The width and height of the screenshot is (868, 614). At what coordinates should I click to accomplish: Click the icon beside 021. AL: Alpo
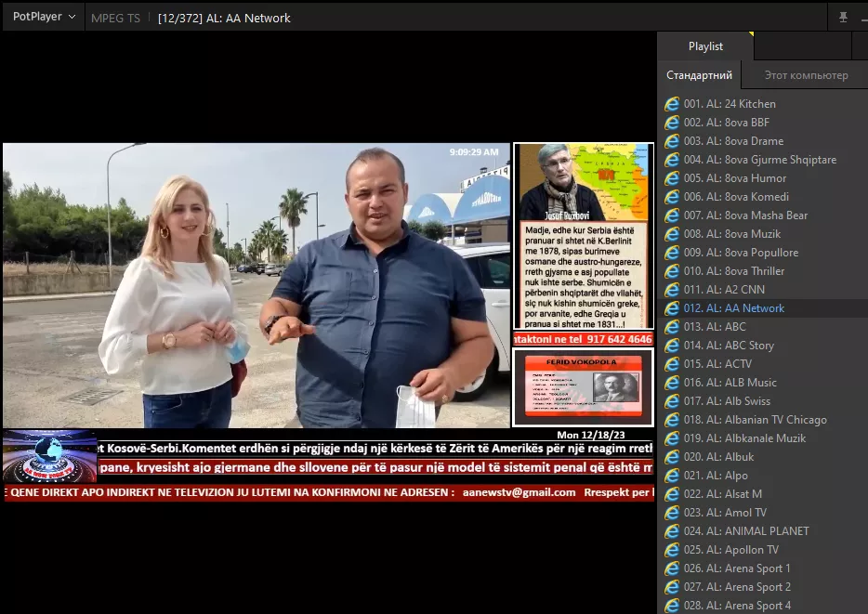coord(672,476)
